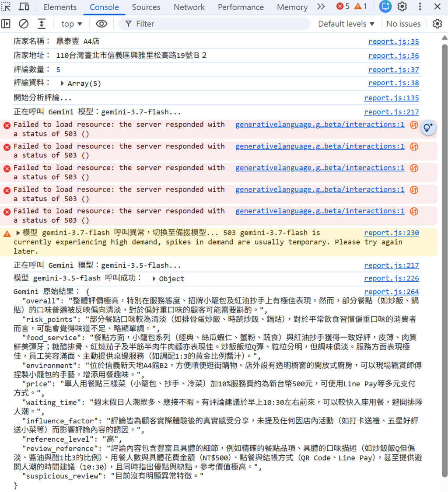The image size is (448, 492).
Task: Expand the Array(5) log entry
Action: (62, 84)
